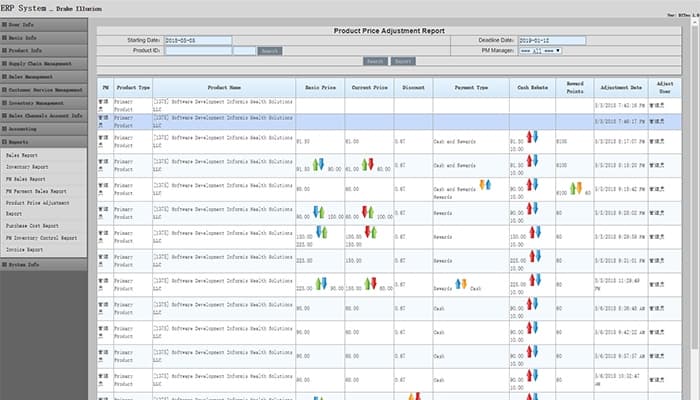Click Current Price arrows between 80.00 and 100.00
700x400 pixels.
pos(368,212)
